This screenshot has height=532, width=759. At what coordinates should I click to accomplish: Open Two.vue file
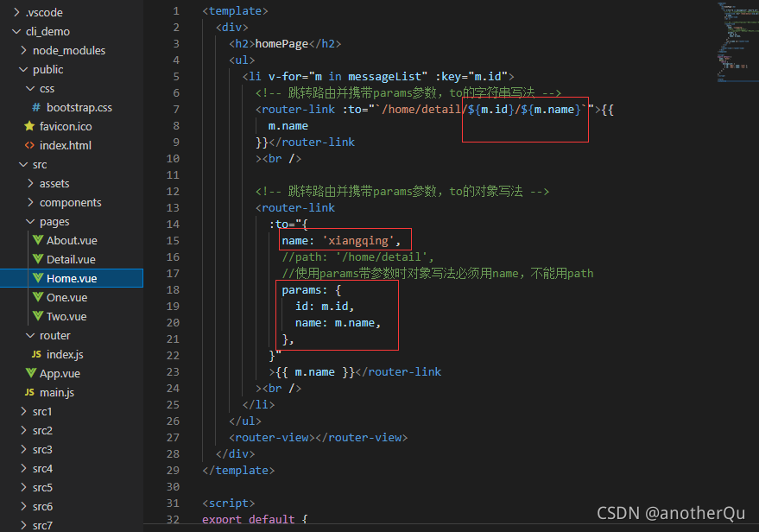[x=66, y=316]
